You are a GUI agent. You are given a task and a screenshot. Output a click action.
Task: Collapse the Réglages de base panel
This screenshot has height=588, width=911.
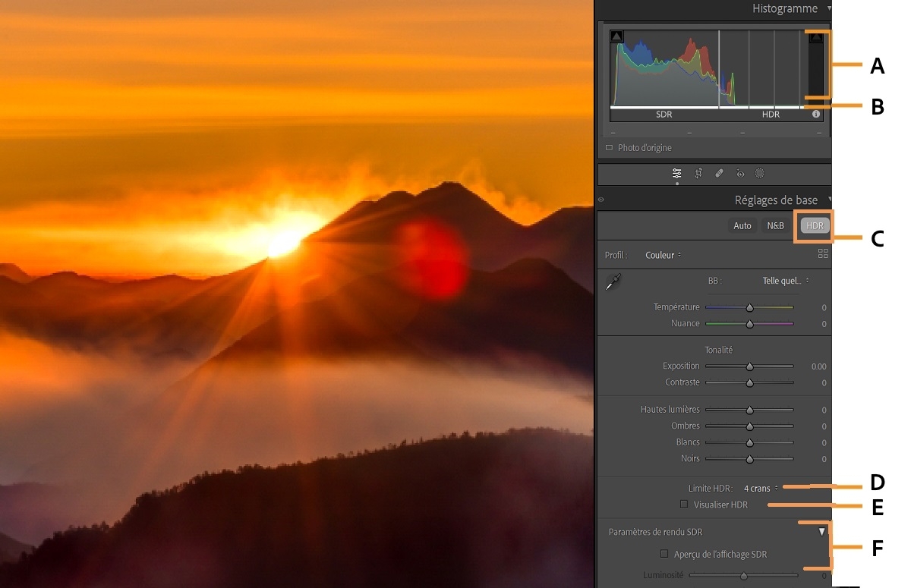pos(830,200)
